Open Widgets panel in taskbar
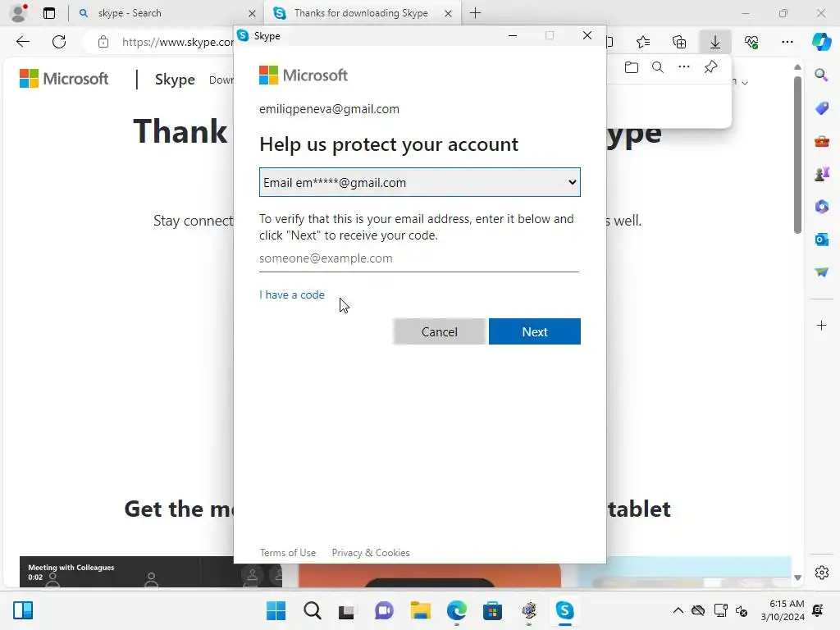Screen dimensions: 840x630 tap(23, 610)
